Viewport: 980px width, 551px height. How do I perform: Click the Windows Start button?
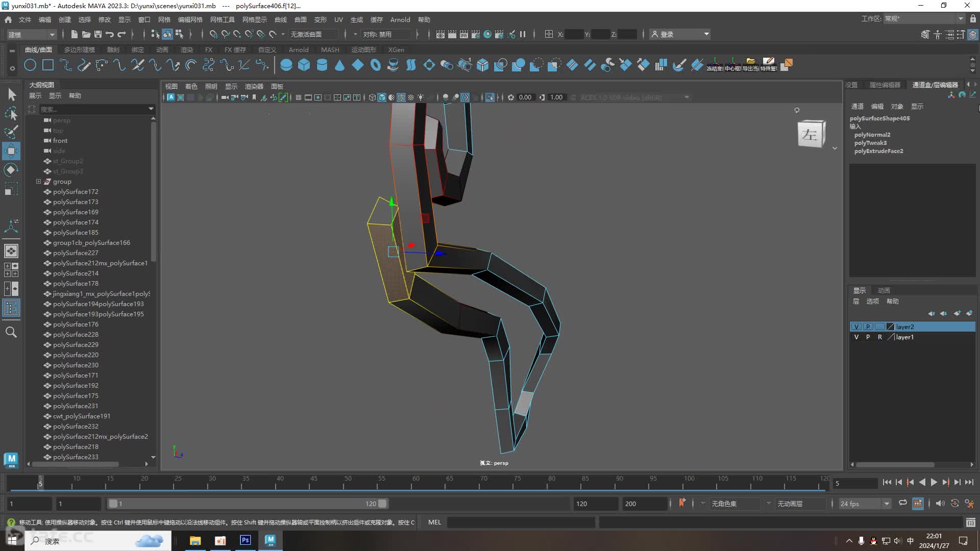(x=12, y=540)
